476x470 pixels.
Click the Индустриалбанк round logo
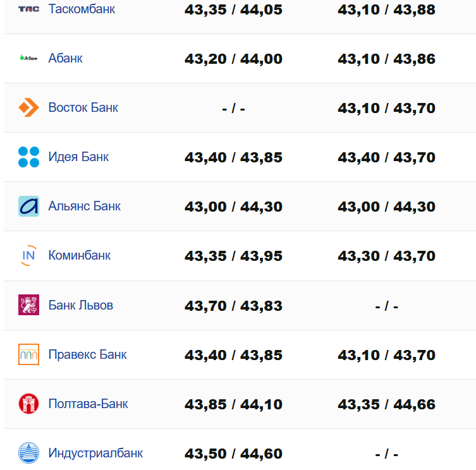28,453
